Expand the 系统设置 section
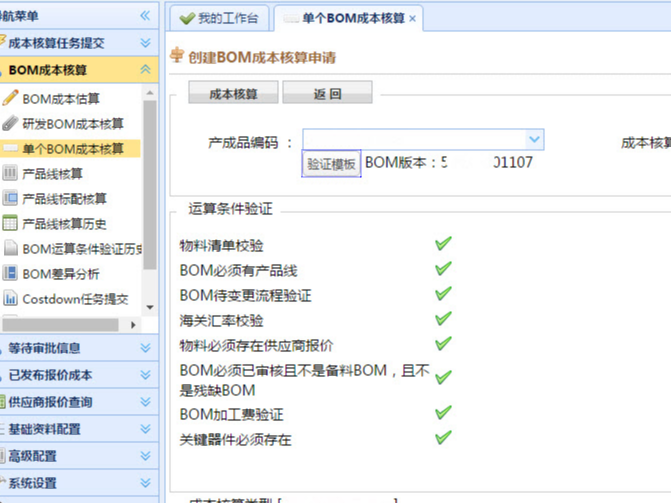Viewport: 671px width, 503px height. click(145, 483)
